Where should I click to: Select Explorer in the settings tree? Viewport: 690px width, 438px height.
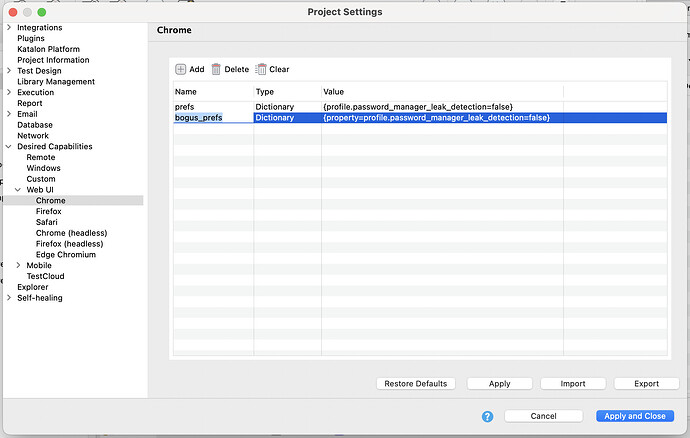click(x=33, y=287)
